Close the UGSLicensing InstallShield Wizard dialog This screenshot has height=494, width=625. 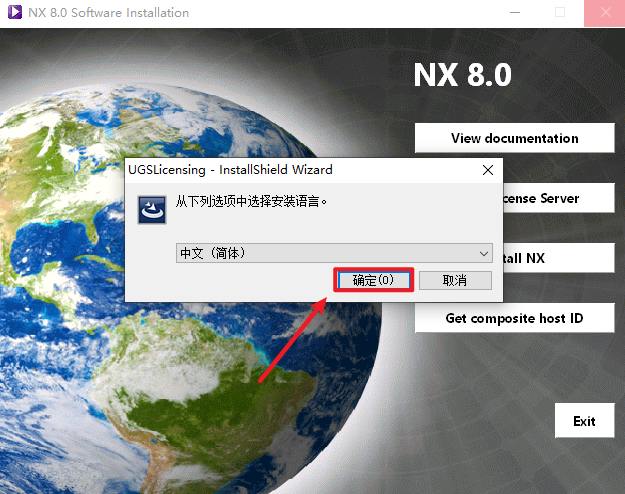(x=488, y=170)
